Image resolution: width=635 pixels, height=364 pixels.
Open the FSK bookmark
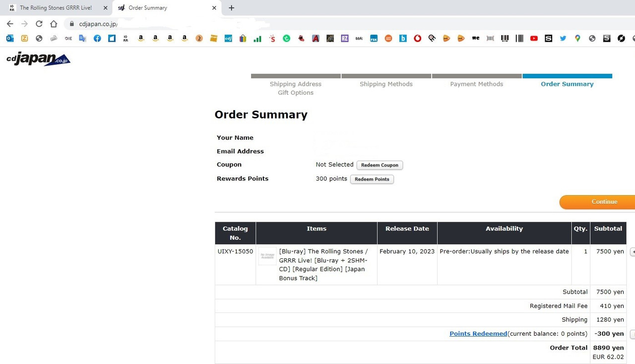[x=374, y=38]
